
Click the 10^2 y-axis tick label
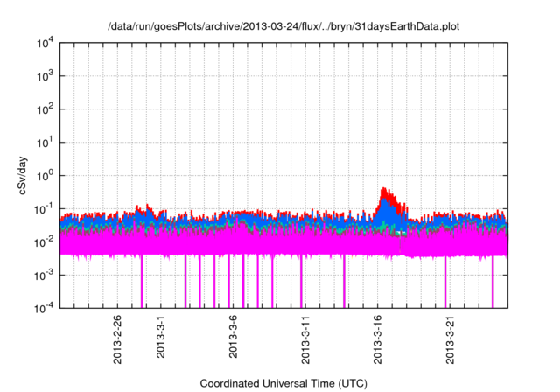point(45,109)
